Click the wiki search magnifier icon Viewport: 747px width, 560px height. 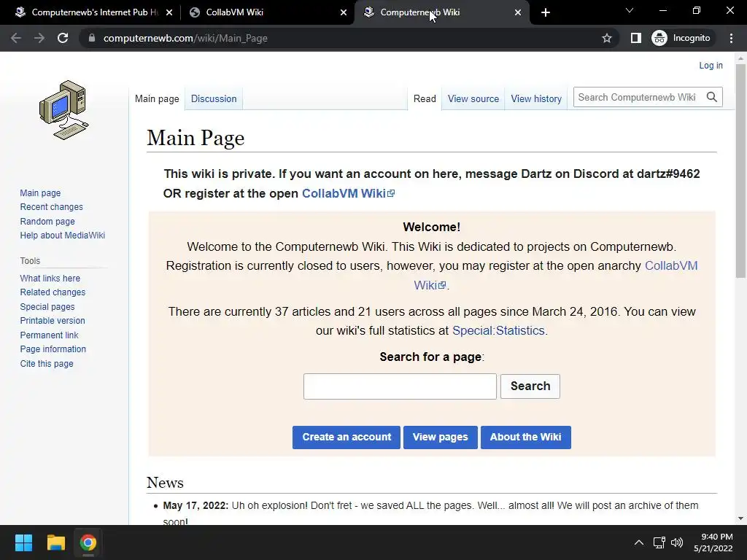[712, 97]
